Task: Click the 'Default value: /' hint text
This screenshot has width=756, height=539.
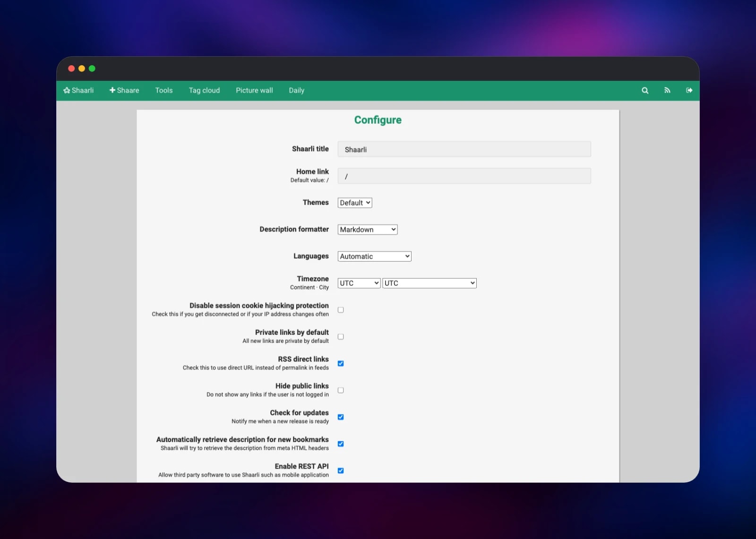Action: point(309,180)
